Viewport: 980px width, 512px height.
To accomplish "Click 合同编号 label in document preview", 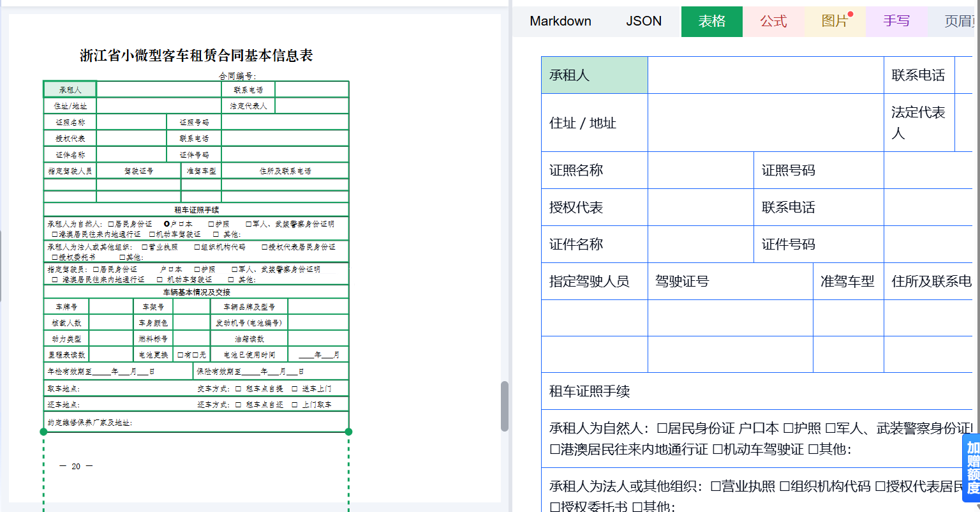I will [x=238, y=75].
